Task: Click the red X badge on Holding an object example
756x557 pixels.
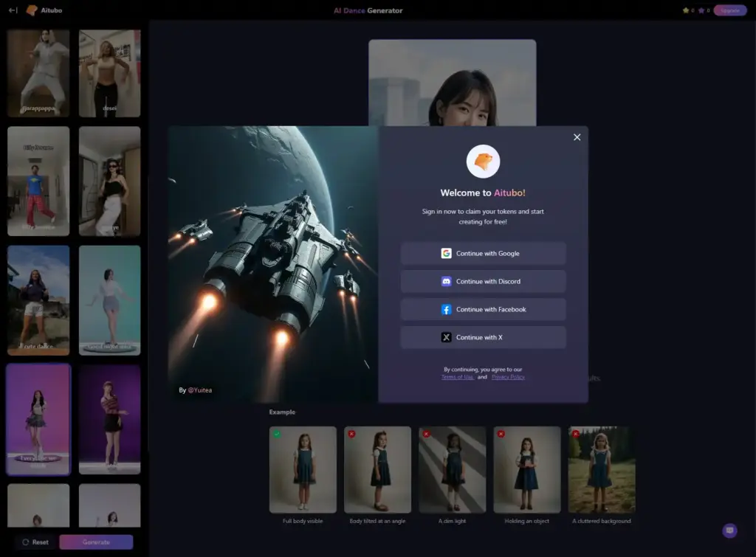Action: [501, 434]
